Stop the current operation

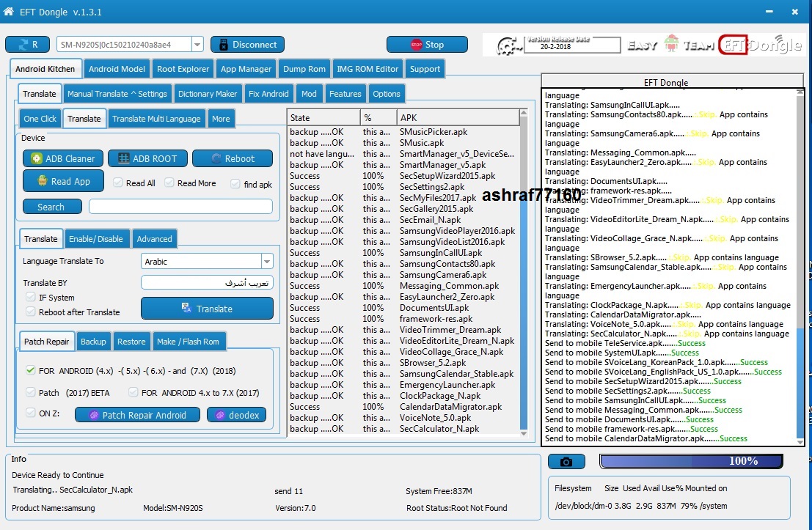point(427,45)
